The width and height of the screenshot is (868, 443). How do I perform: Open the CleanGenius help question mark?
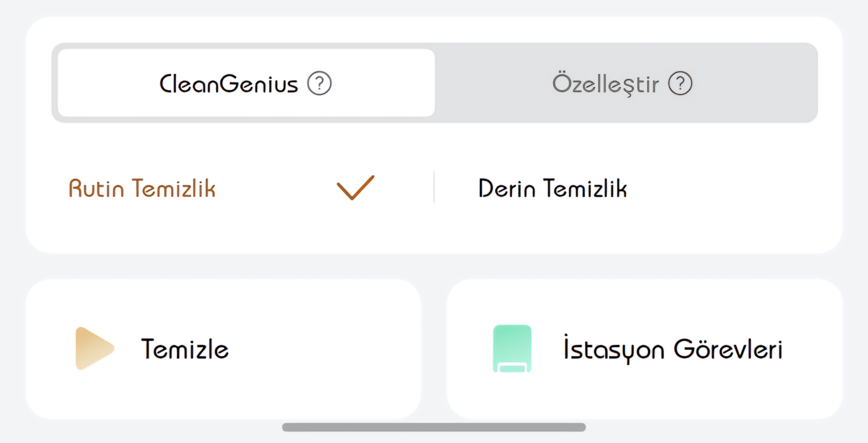(x=319, y=83)
